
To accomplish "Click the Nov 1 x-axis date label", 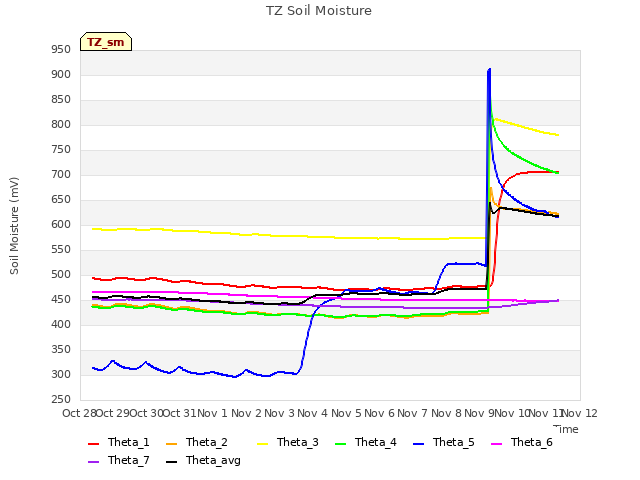I will [212, 413].
